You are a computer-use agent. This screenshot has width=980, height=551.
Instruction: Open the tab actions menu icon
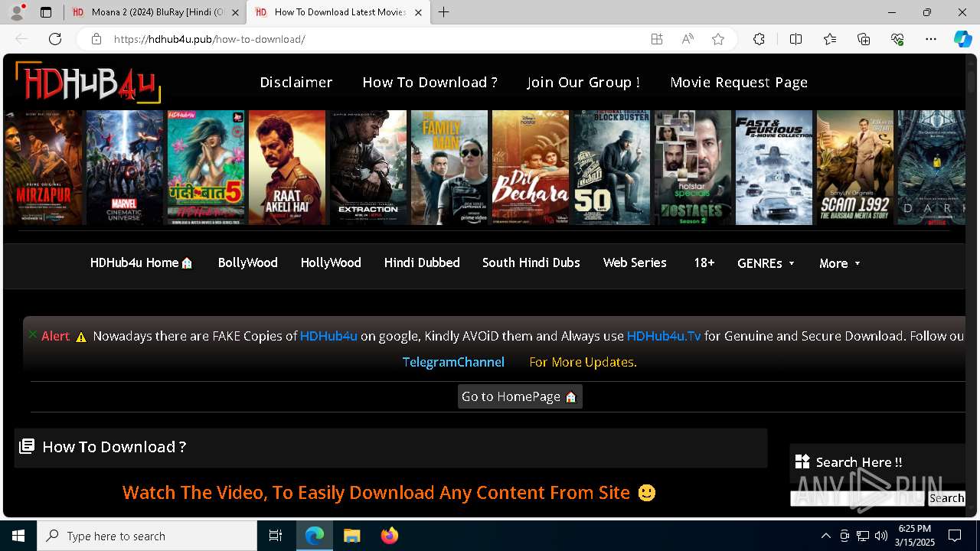tap(46, 12)
